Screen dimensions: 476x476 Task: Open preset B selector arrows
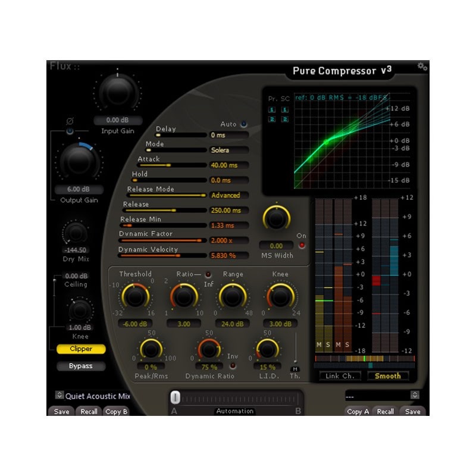[x=415, y=395]
